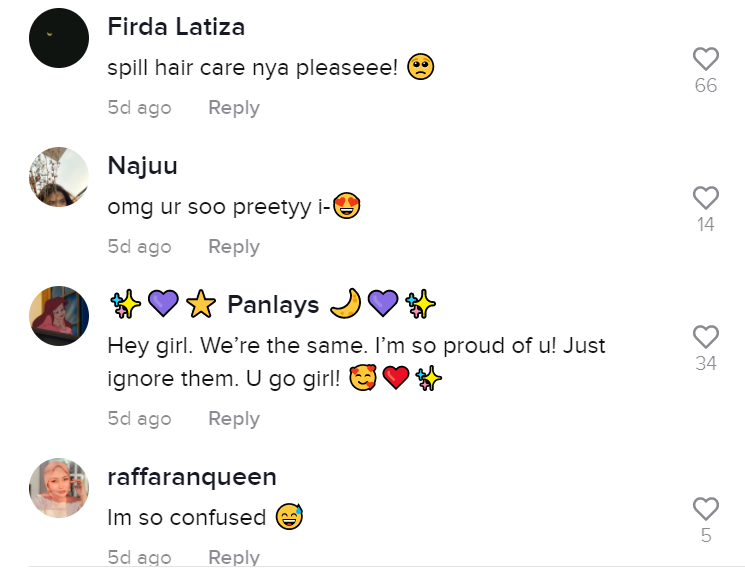Tap the heart on Najuu's comment
Viewport: 745px width, 568px height.
(705, 197)
